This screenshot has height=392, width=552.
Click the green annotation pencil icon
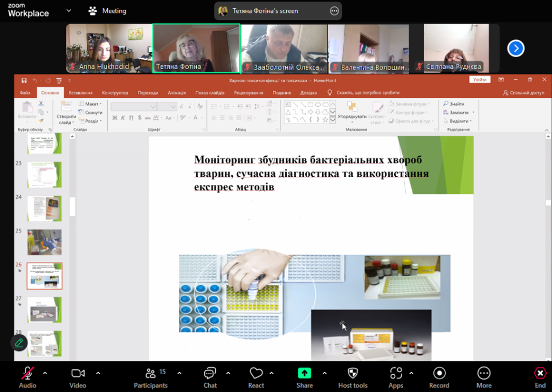click(x=19, y=342)
